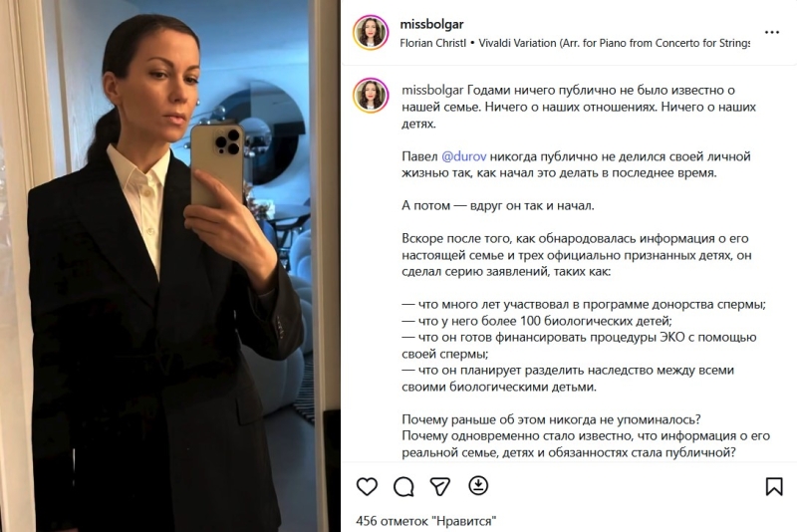Open the mirror selfie photo
The height and width of the screenshot is (532, 797).
(170, 266)
